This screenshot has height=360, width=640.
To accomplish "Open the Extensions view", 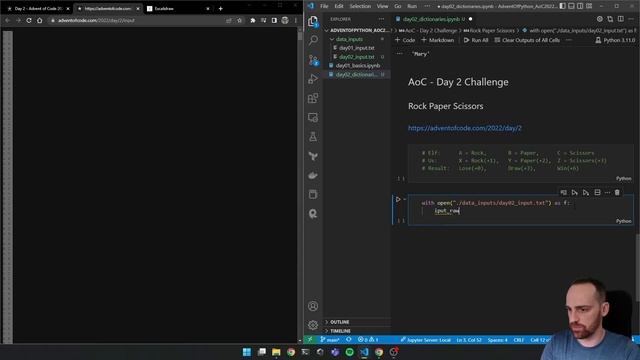I will coord(313,98).
